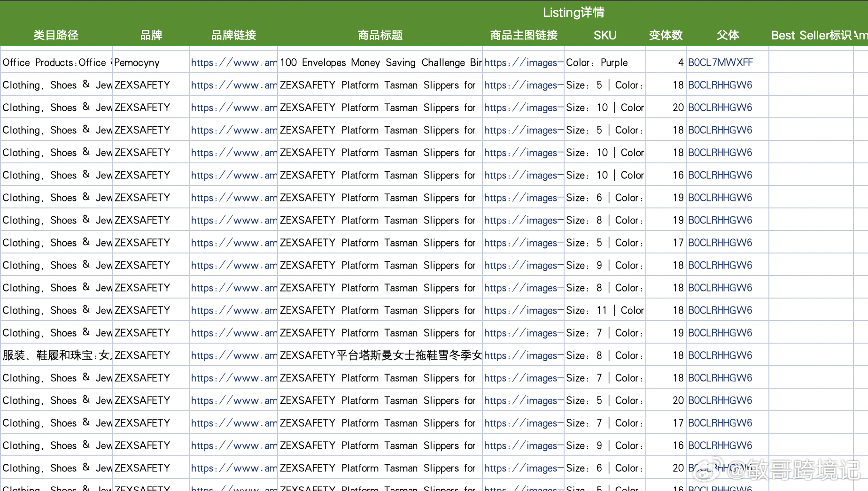Click the 商品主图链接 column header
This screenshot has height=491, width=868.
(x=524, y=35)
